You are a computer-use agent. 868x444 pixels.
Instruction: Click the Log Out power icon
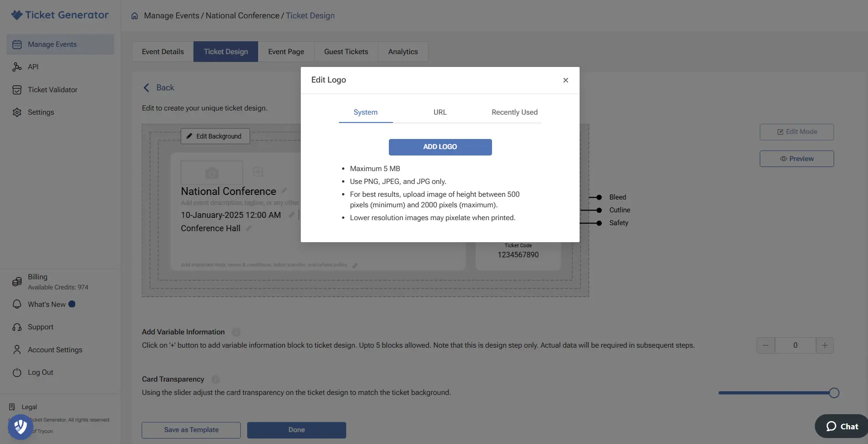click(x=17, y=372)
